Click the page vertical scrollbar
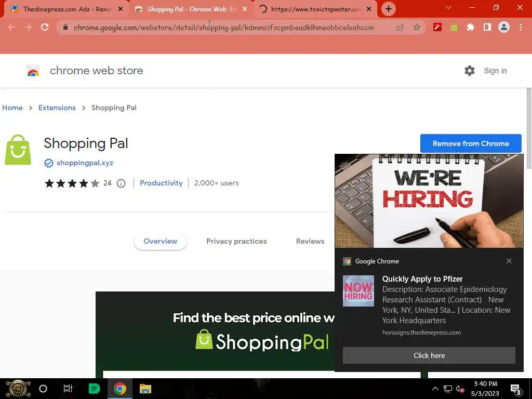Screen dimensions: 532x399 pyautogui.click(x=529, y=128)
